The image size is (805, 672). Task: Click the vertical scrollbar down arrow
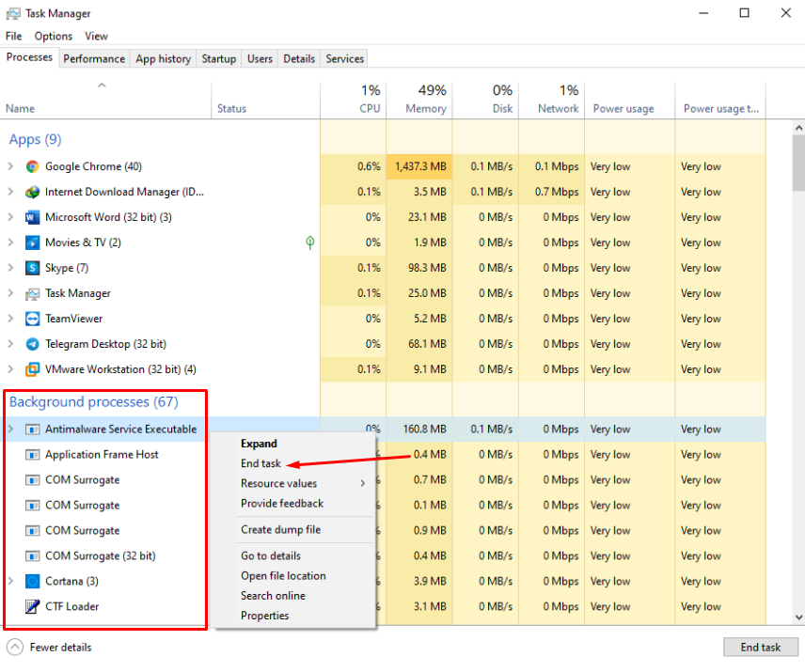click(798, 617)
